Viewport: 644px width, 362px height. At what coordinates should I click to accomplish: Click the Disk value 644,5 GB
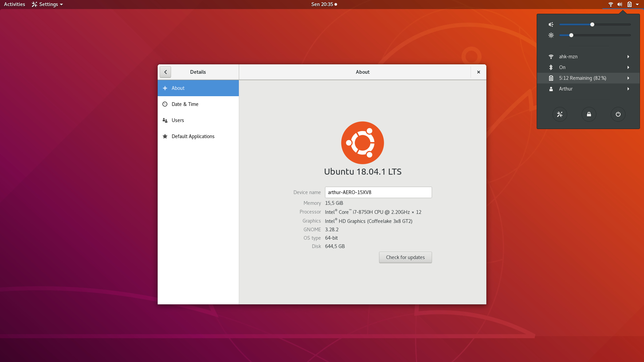point(335,246)
